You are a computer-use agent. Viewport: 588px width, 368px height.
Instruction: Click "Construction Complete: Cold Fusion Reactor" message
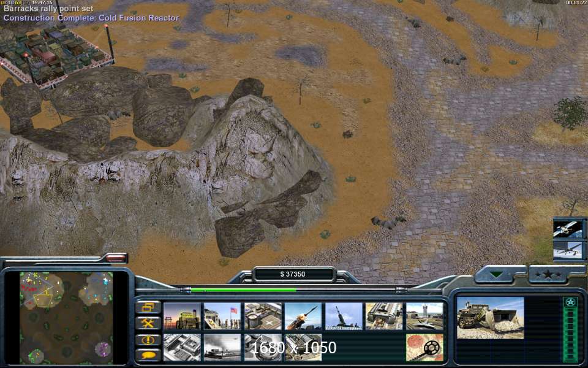click(91, 18)
